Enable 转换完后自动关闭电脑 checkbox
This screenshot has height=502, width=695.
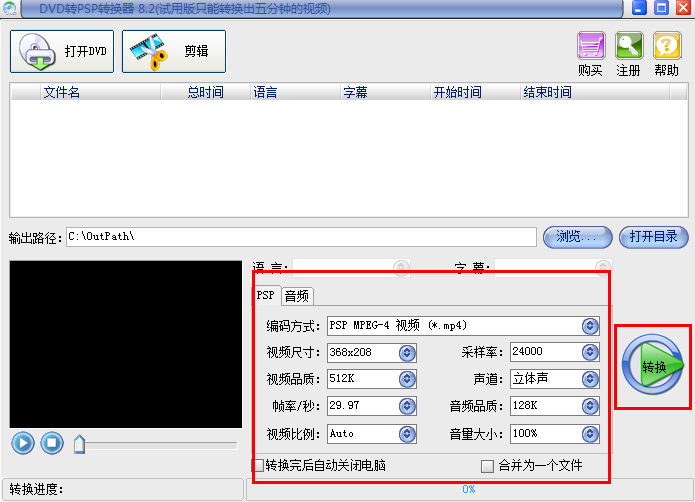coord(258,466)
